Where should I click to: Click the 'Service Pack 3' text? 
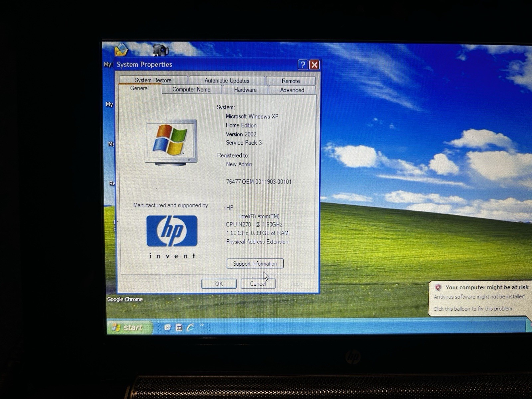[x=244, y=143]
